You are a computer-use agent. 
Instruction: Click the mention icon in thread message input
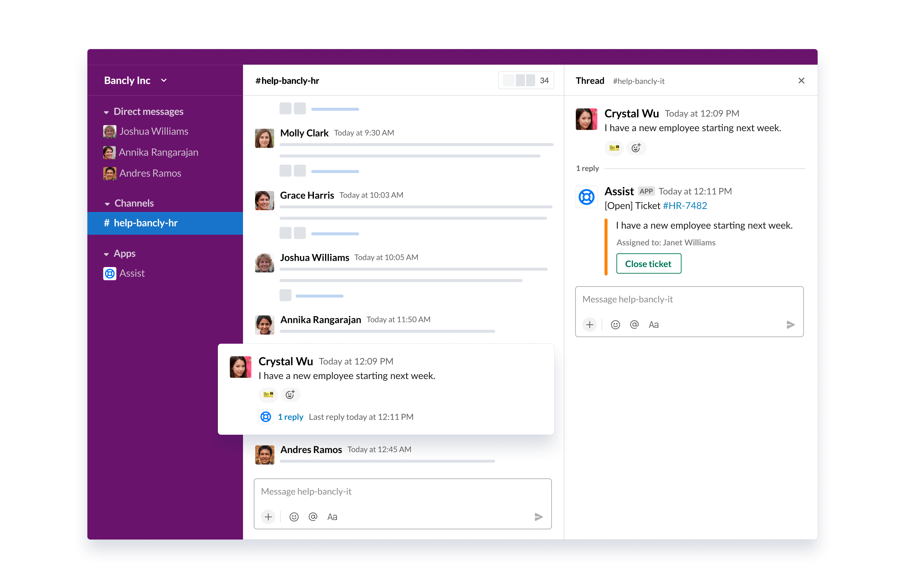point(633,323)
